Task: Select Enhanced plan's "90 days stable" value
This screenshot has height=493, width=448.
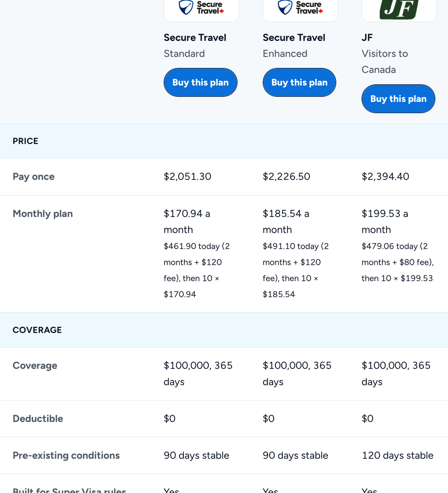Action: click(296, 455)
